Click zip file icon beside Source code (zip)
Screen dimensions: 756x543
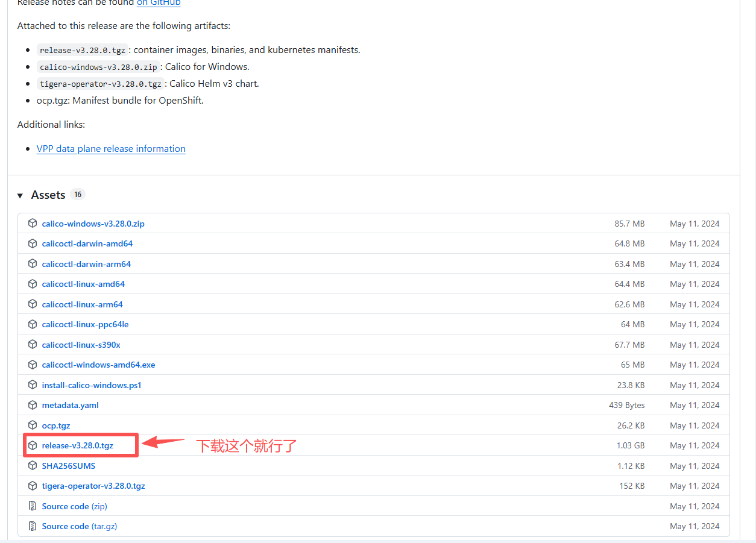[33, 506]
